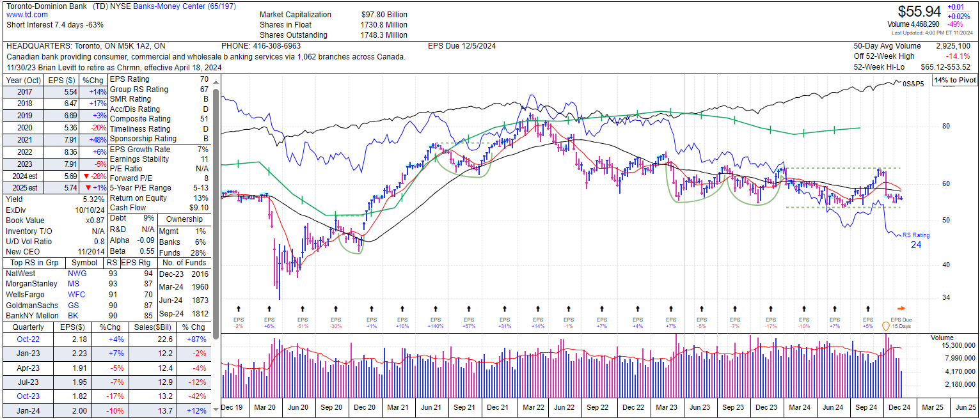
Task: Click the Jun 25 date on time axis
Action: 965,407
